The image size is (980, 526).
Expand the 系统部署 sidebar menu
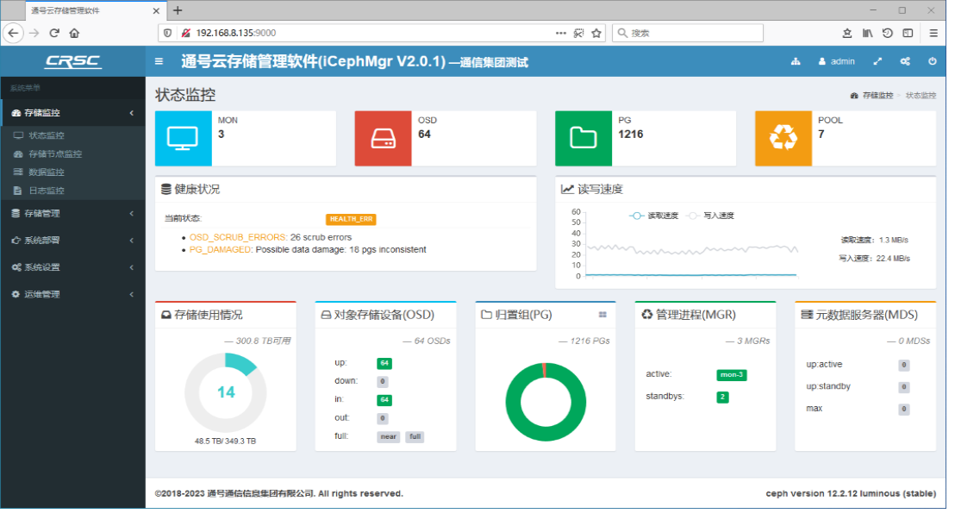click(x=72, y=241)
